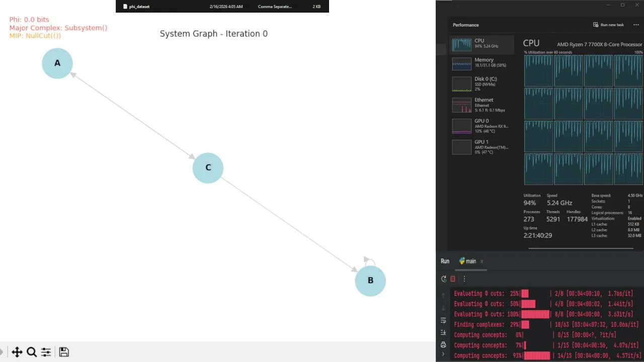
Task: Select the Disk 0 (C:) entry
Action: coord(482,83)
